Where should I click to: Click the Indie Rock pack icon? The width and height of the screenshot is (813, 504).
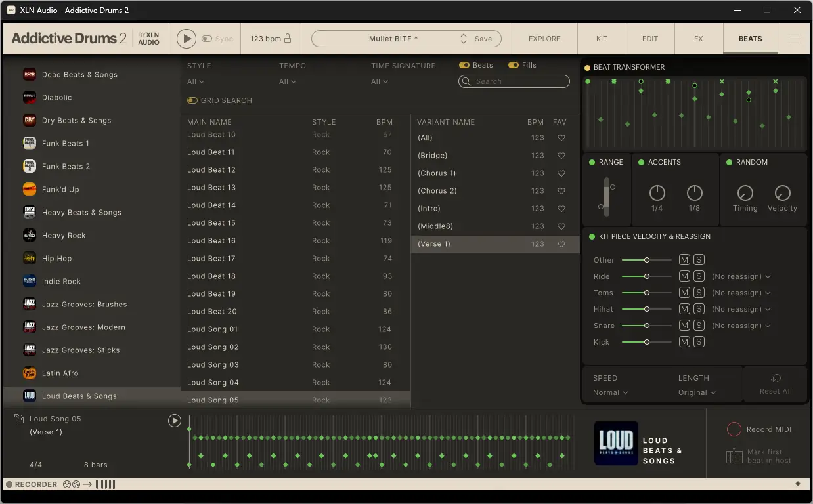pyautogui.click(x=30, y=282)
